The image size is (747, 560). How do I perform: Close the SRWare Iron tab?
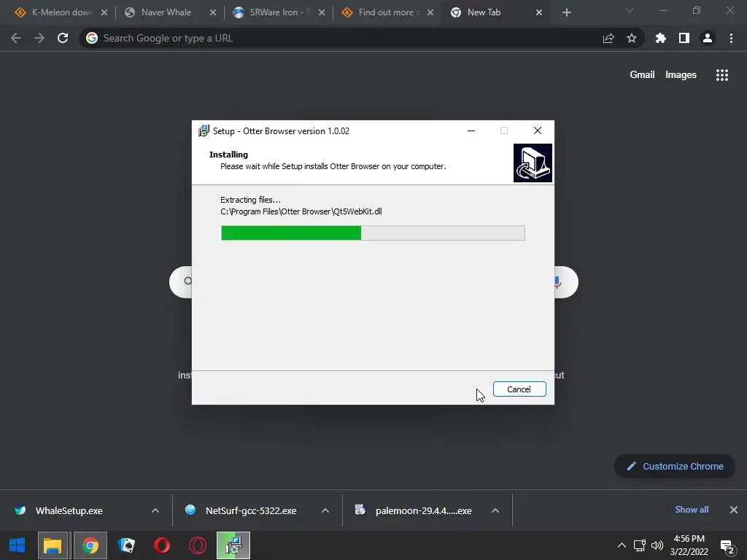point(322,12)
